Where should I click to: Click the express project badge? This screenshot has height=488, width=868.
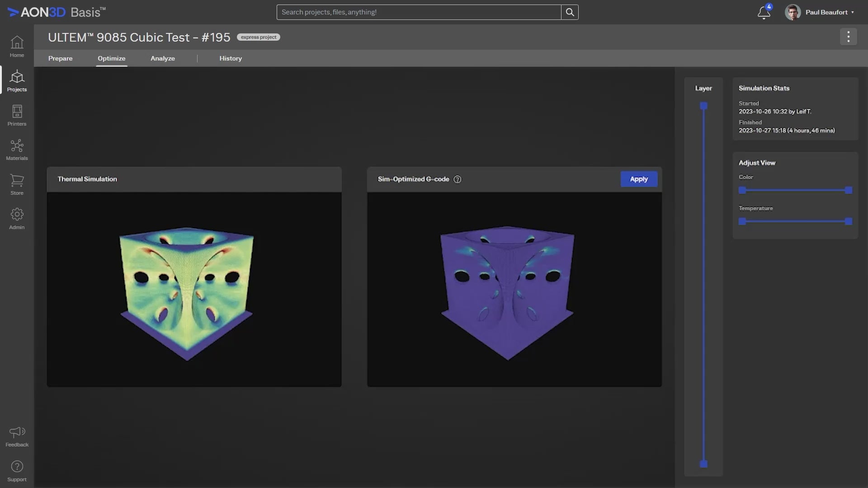point(259,37)
